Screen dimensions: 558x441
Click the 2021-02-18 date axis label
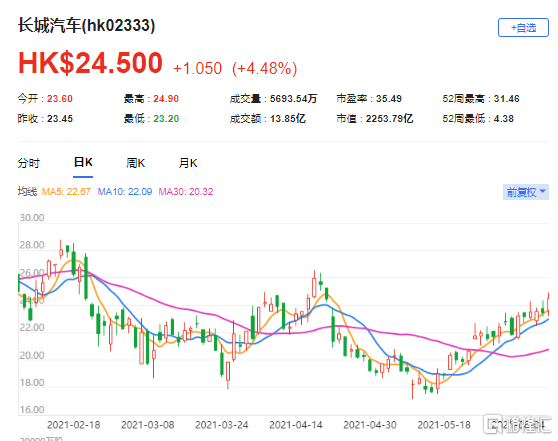[74, 425]
